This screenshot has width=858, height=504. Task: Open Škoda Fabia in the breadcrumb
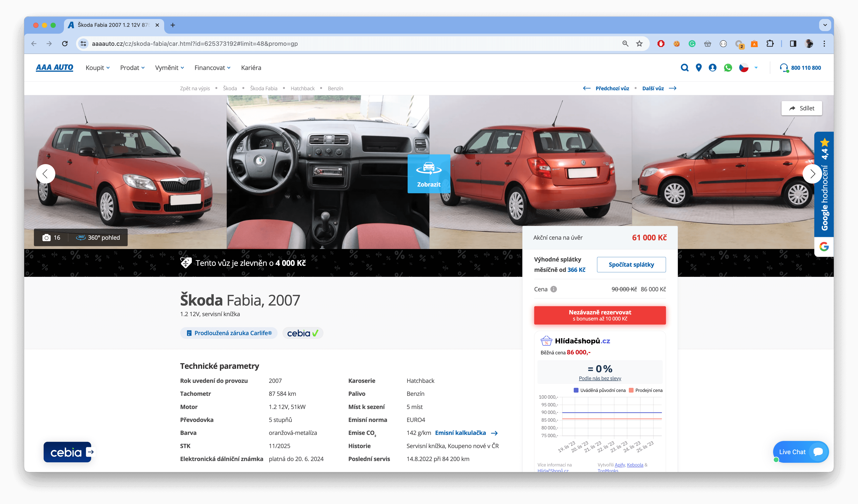point(263,88)
